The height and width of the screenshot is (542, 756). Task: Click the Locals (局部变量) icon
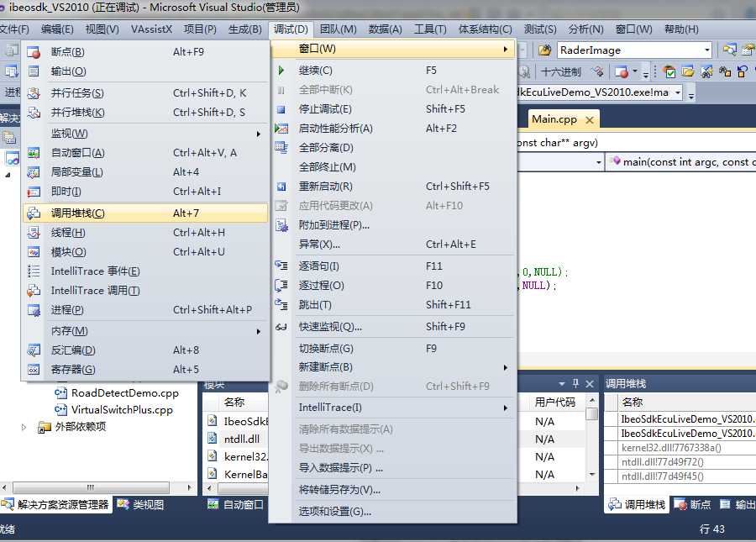34,172
